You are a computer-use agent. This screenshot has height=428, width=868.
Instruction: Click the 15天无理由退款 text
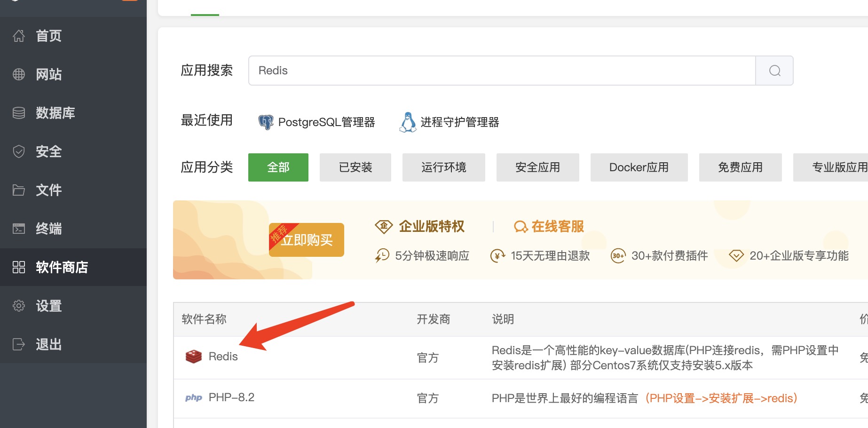point(550,256)
